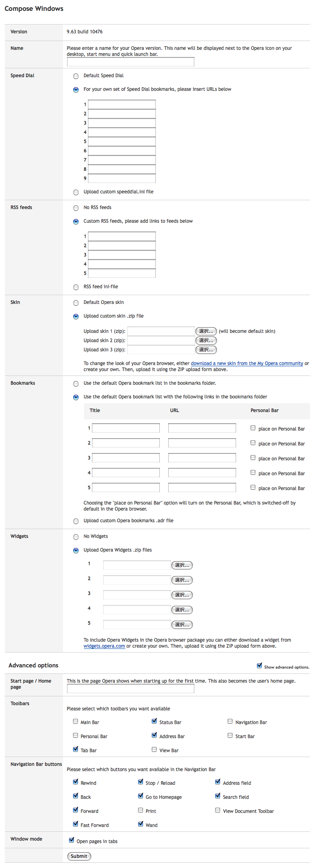Enable View Document Toolbar checkbox
Image resolution: width=316 pixels, height=868 pixels.
click(218, 811)
